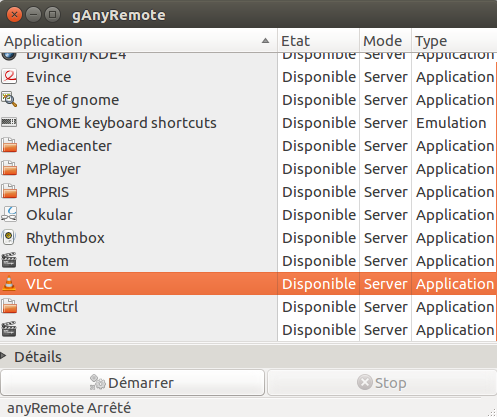Click the Eye of gnome magnifier icon

pos(9,100)
